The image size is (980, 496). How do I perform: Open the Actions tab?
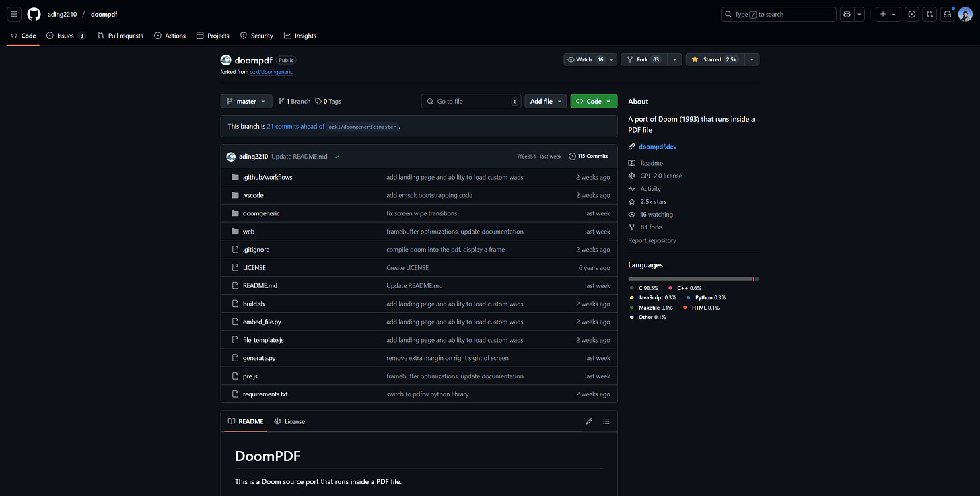coord(170,36)
